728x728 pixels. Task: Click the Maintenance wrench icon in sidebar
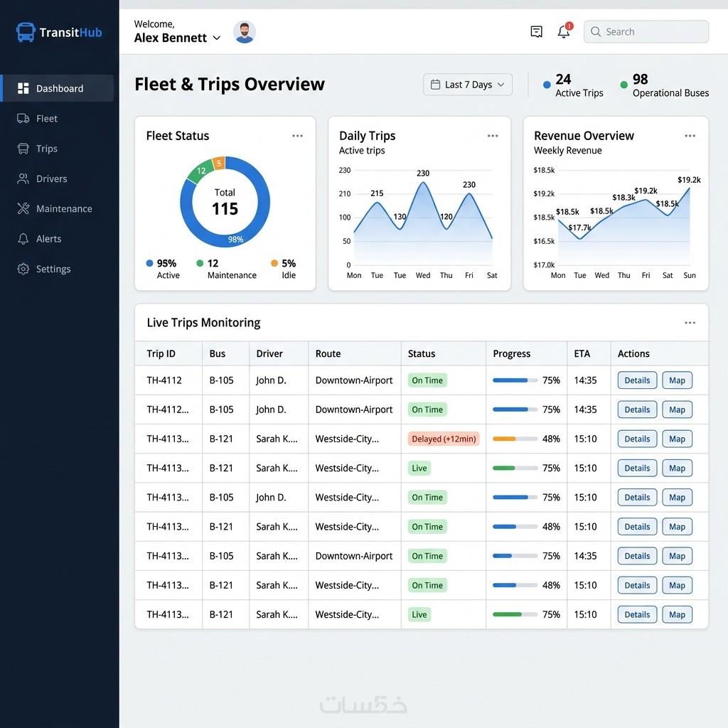pyautogui.click(x=23, y=208)
